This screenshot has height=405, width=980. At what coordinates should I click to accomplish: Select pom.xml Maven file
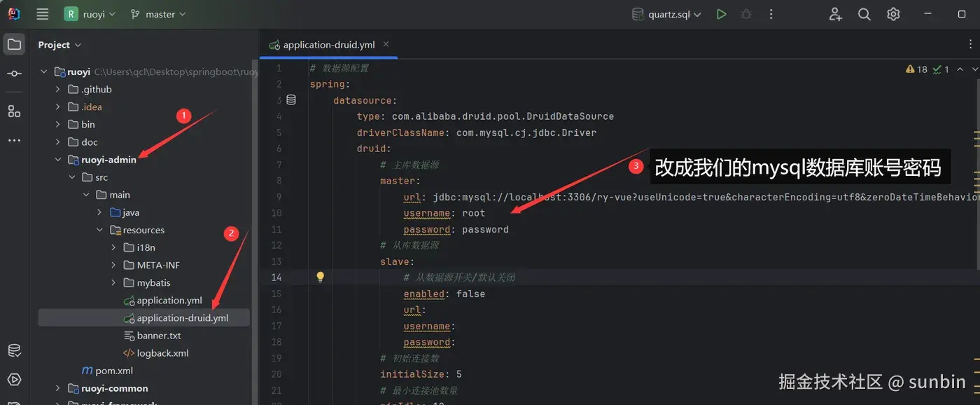pyautogui.click(x=107, y=371)
